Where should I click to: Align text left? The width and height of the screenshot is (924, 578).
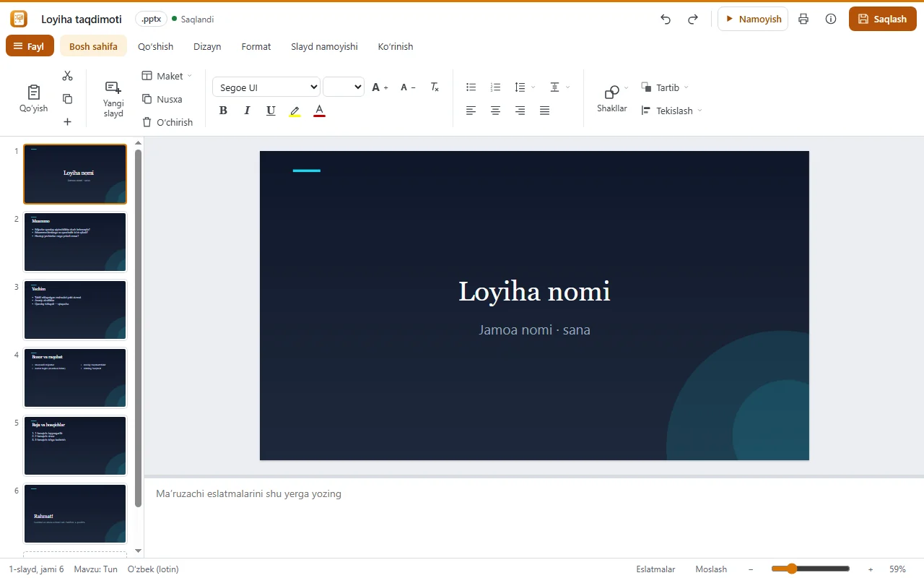click(x=471, y=111)
